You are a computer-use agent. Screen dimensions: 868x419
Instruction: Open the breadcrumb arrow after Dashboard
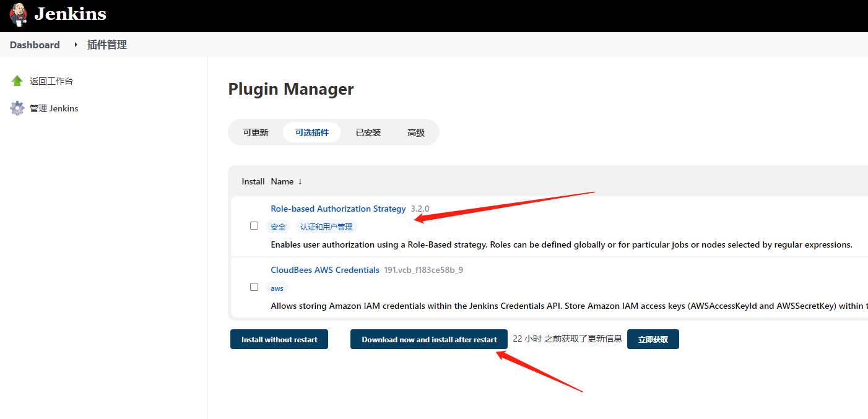pyautogui.click(x=76, y=45)
